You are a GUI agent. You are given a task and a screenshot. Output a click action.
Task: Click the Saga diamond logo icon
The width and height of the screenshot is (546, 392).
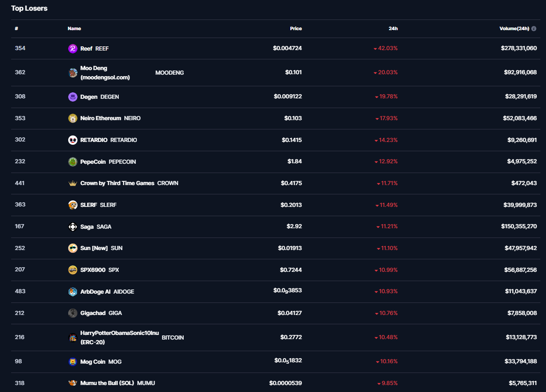(73, 227)
